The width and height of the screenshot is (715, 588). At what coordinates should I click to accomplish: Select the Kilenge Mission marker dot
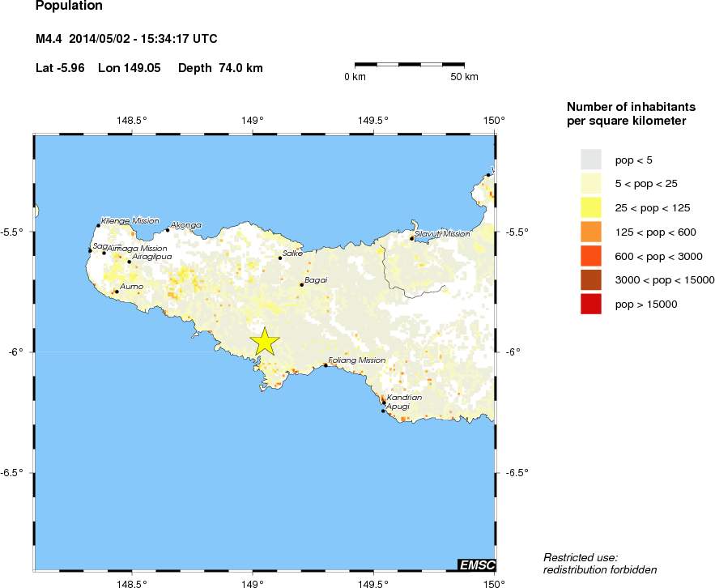pyautogui.click(x=98, y=225)
